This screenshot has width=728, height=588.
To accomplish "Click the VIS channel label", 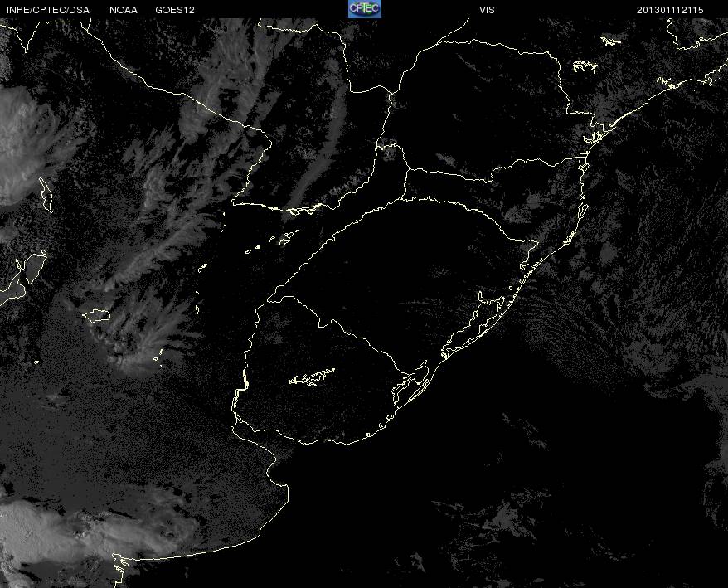I will click(487, 9).
